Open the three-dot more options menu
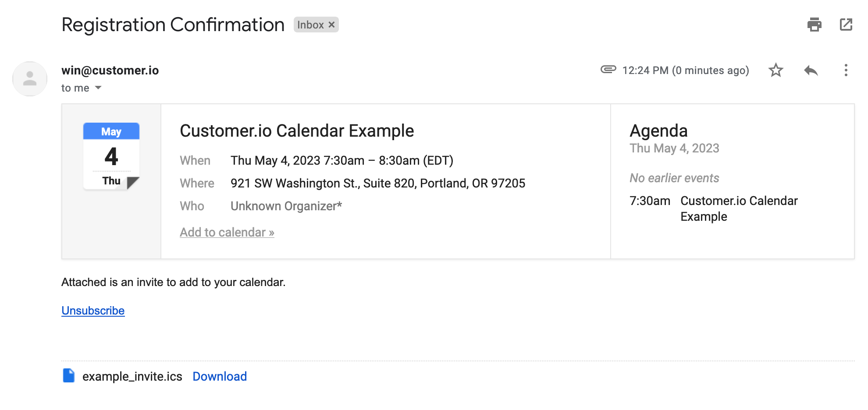 click(x=846, y=70)
